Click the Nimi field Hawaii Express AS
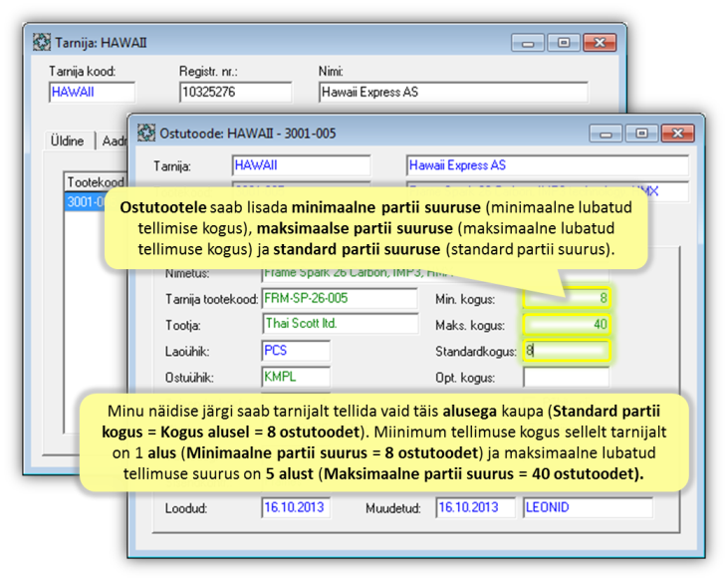Image resolution: width=728 pixels, height=581 pixels. [x=453, y=92]
